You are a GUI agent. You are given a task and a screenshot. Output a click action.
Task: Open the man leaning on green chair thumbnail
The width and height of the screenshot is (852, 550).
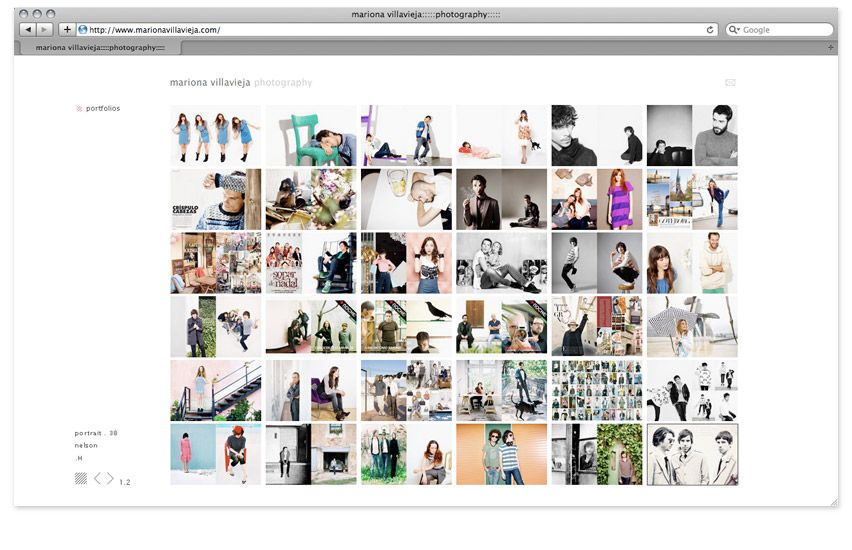pos(311,135)
